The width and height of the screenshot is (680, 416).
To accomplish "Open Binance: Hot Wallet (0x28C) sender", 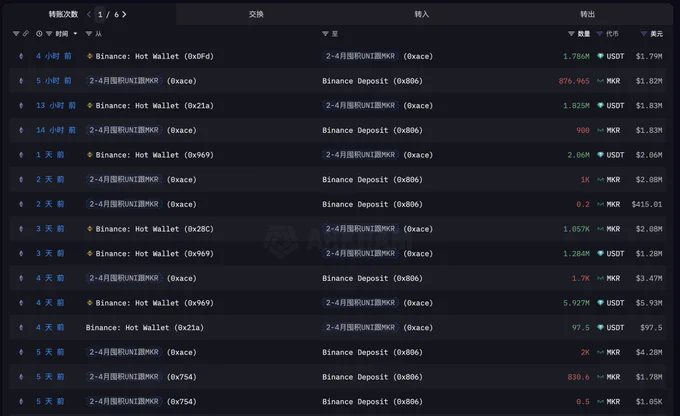I will click(x=154, y=229).
